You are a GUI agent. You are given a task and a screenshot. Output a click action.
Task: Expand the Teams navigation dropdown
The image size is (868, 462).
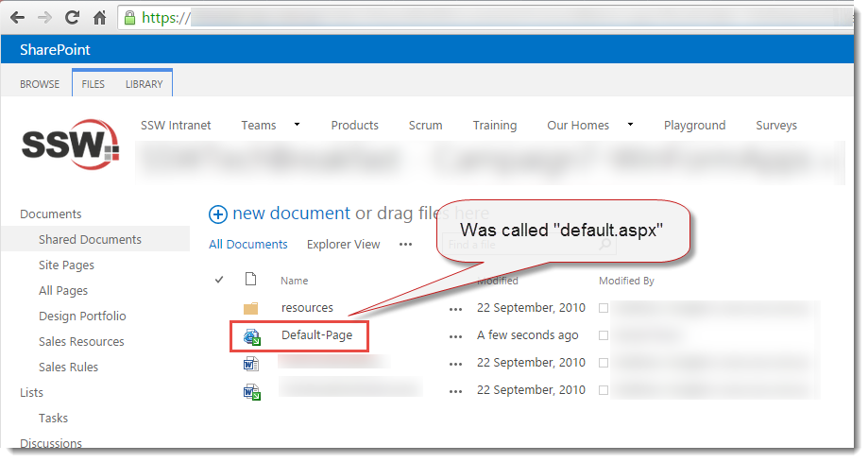[297, 125]
